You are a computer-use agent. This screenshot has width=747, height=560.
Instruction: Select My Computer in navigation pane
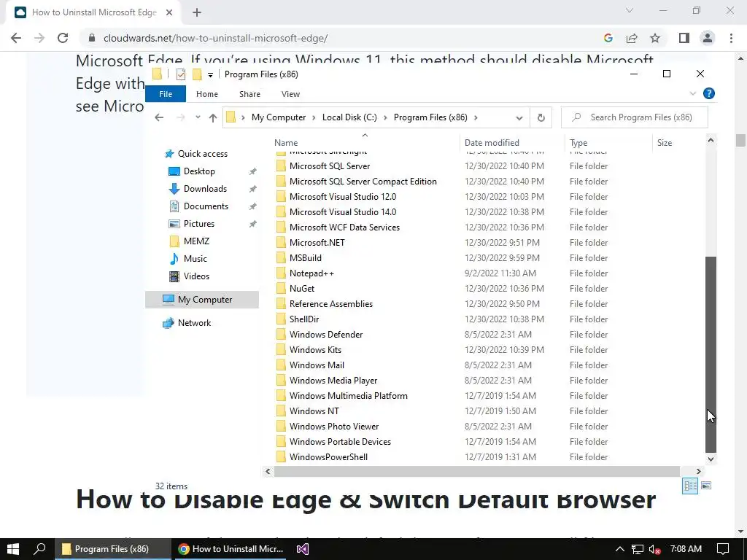(x=202, y=300)
